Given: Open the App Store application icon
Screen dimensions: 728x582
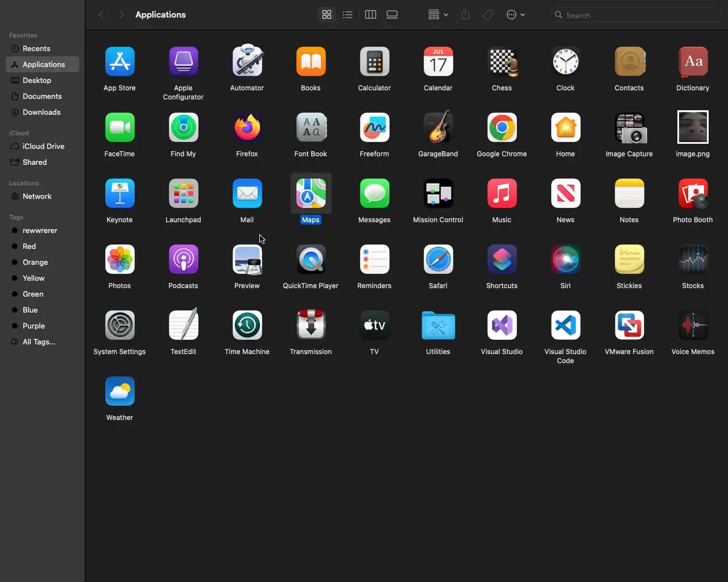Looking at the screenshot, I should [119, 61].
